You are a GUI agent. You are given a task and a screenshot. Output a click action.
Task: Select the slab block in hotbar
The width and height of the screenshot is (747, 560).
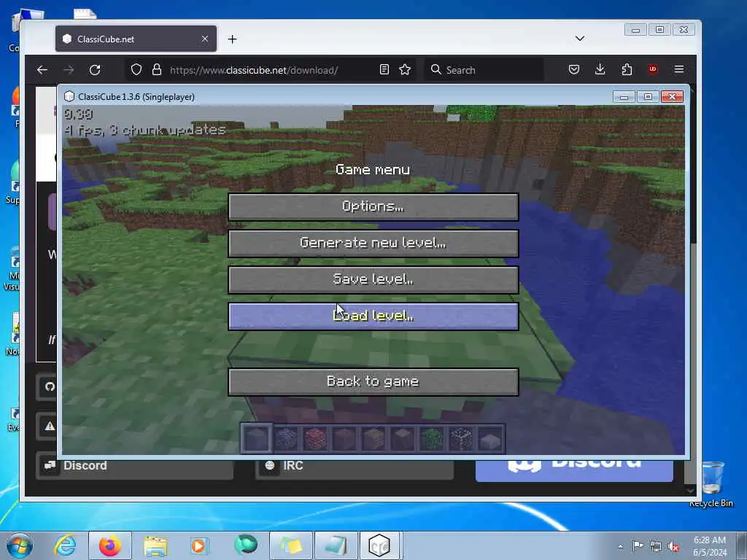pos(489,438)
